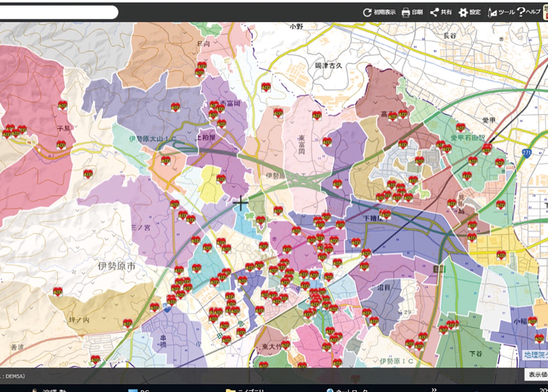Open the 共有 share option
Screen dimensions: 548x392
pos(441,12)
